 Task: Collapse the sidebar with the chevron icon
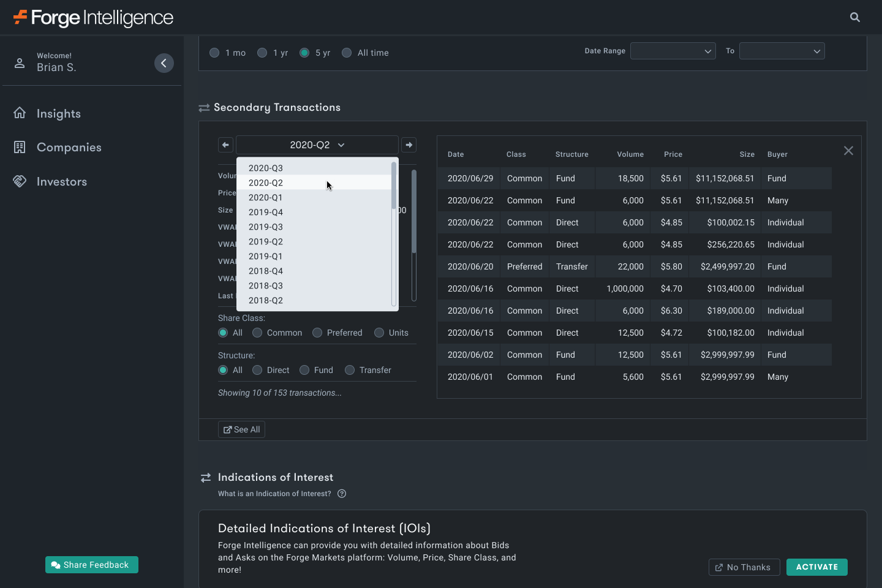pos(164,63)
